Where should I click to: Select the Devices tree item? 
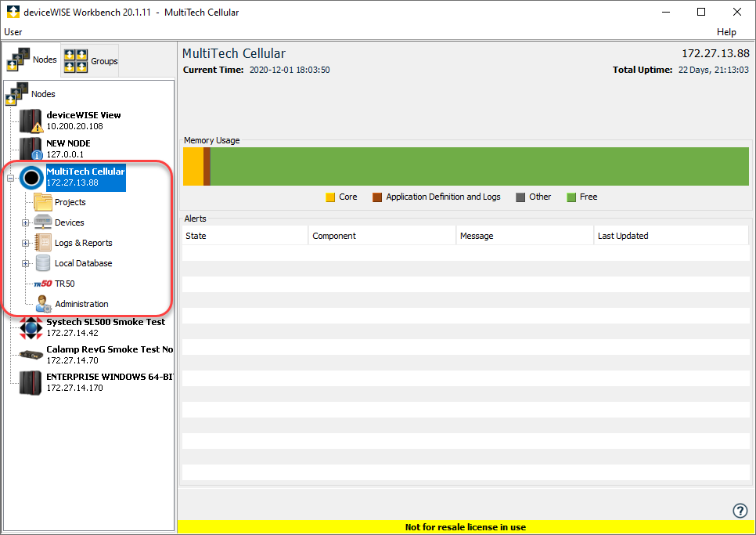70,222
